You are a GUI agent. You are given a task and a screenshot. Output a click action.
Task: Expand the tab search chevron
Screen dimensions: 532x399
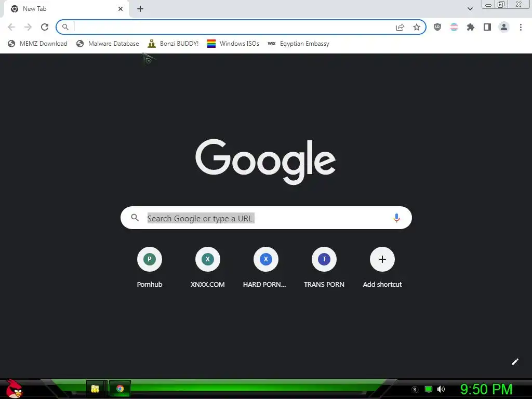pos(470,9)
